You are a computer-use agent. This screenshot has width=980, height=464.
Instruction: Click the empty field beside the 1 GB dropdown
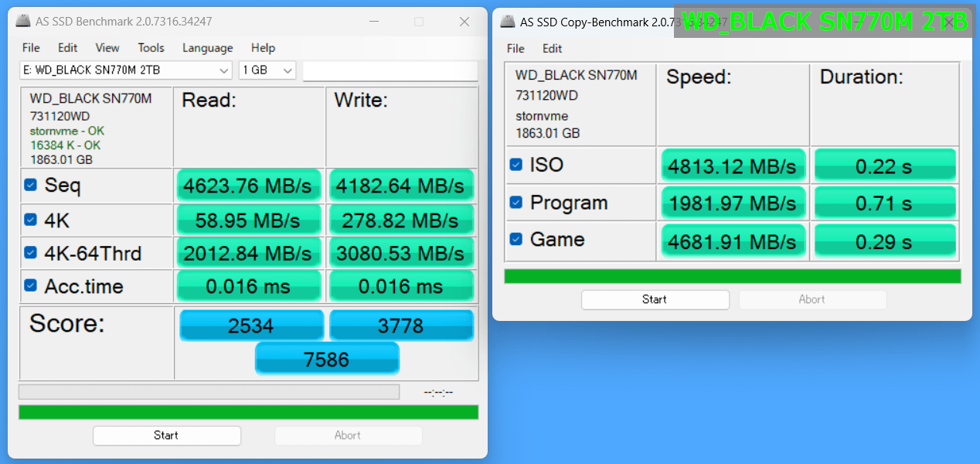(390, 70)
